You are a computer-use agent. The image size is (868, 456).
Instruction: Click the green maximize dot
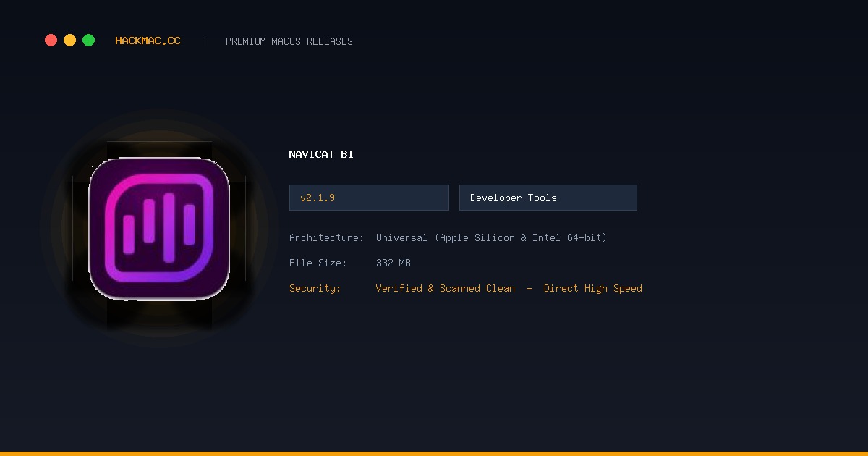pos(88,41)
